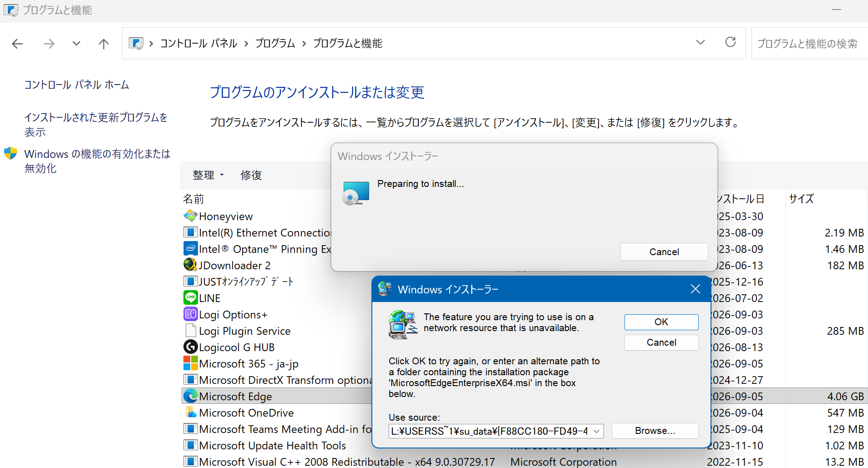Click the Microsoft Edge 4.06 GB size
Viewport: 868px width, 468px height.
[845, 396]
